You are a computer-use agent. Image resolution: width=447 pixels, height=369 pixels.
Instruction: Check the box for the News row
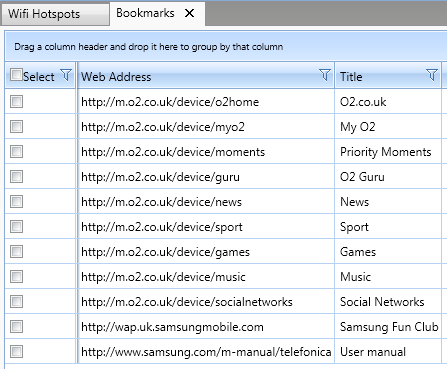[16, 201]
